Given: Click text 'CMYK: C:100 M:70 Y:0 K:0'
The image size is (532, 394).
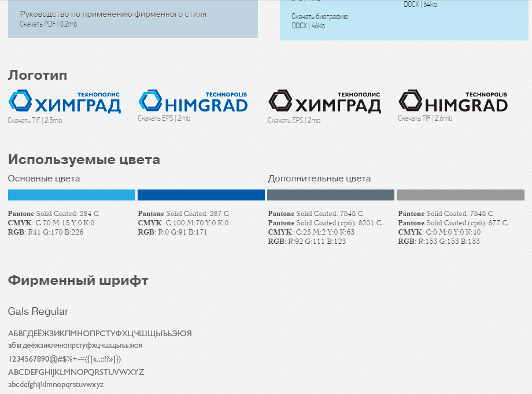Looking at the screenshot, I should [x=183, y=223].
